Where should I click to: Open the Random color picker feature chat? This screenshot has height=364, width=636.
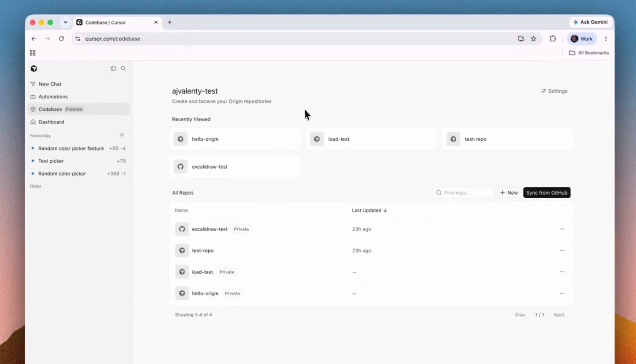click(78, 148)
